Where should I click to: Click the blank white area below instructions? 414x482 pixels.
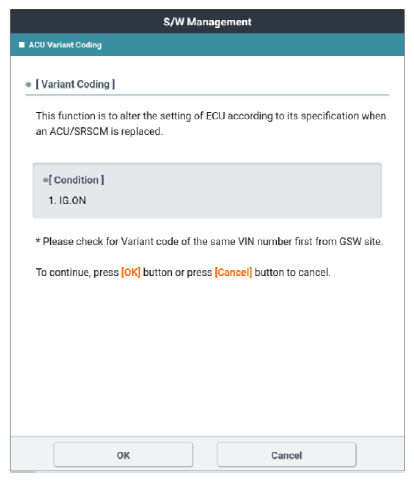(x=207, y=357)
